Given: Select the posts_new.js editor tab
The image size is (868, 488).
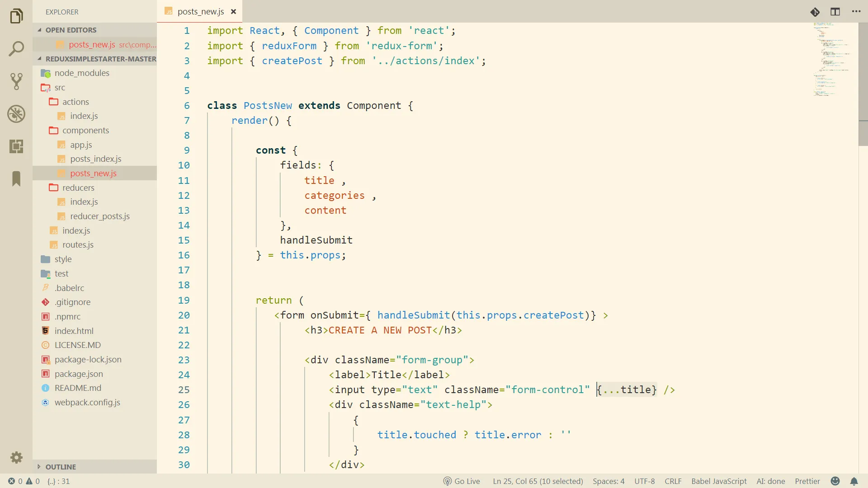Looking at the screenshot, I should coord(200,12).
